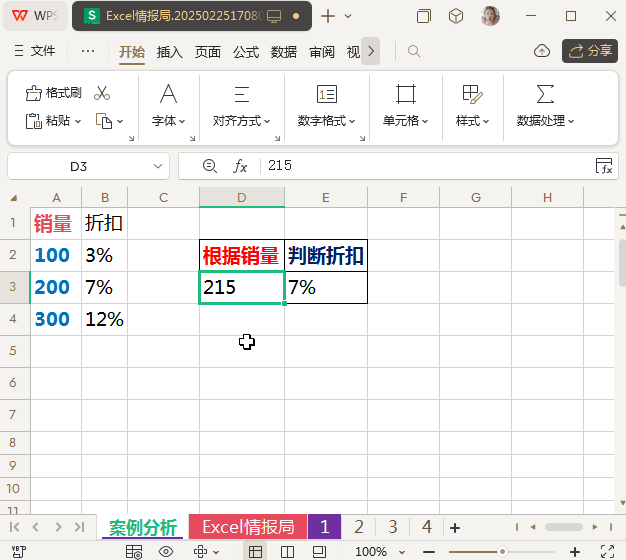Image resolution: width=626 pixels, height=560 pixels.
Task: Toggle the eye protection mode icon
Action: click(167, 551)
